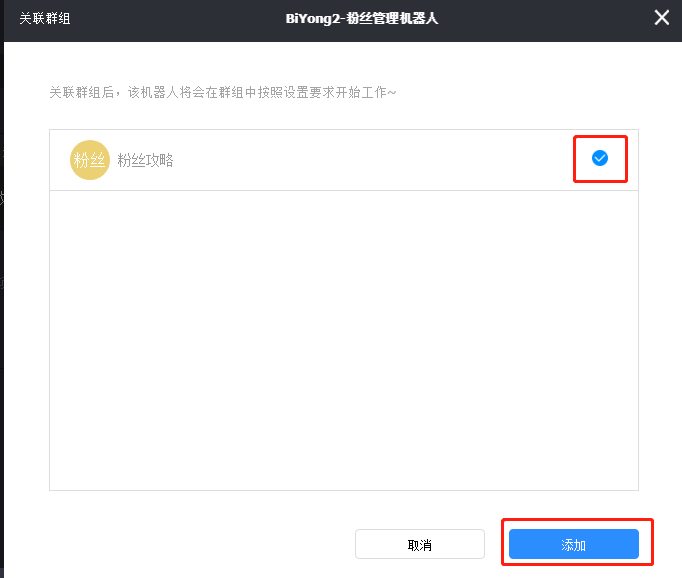Screen dimensions: 682x578
Task: Click the 取消 button
Action: click(420, 544)
